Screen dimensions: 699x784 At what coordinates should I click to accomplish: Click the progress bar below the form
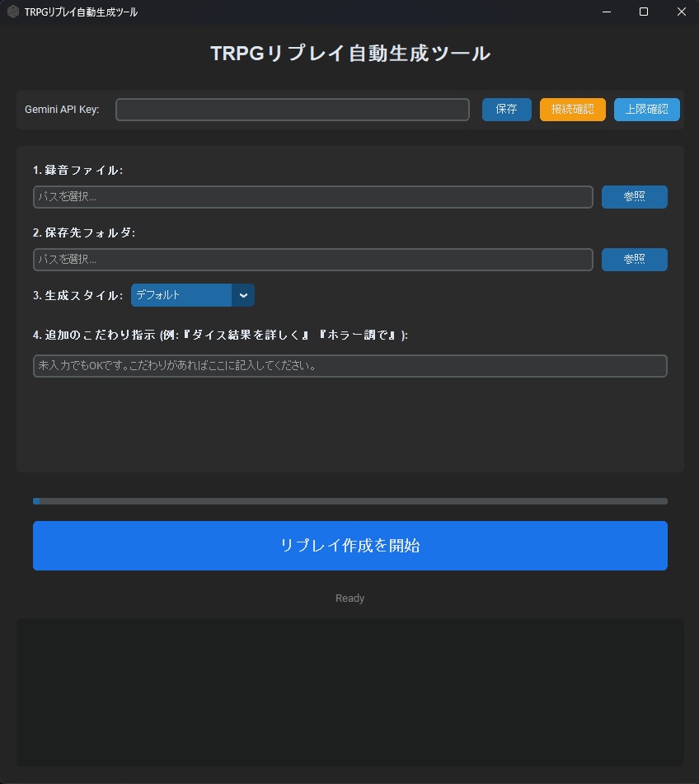tap(349, 500)
